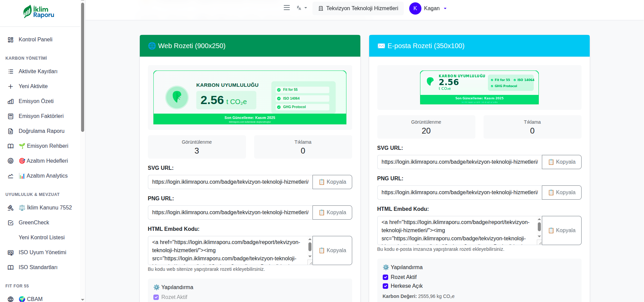Click the Aktivite Kayıtları list icon

pos(11,72)
